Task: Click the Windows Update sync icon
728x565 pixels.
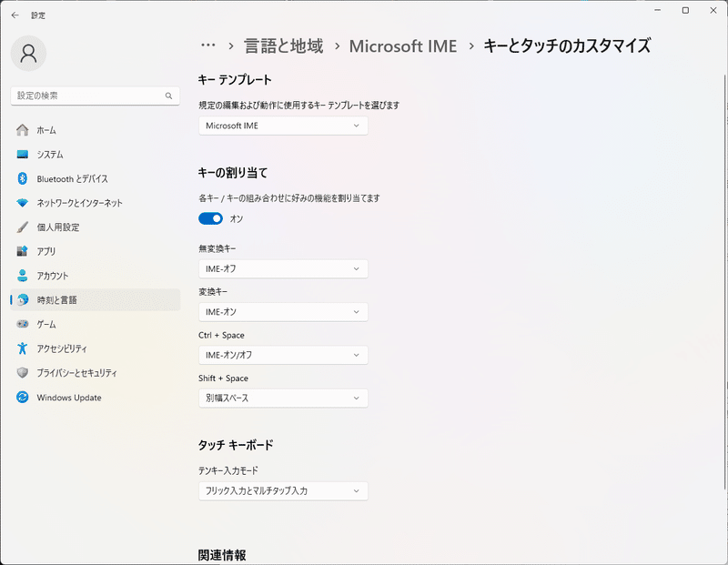Action: coord(22,397)
